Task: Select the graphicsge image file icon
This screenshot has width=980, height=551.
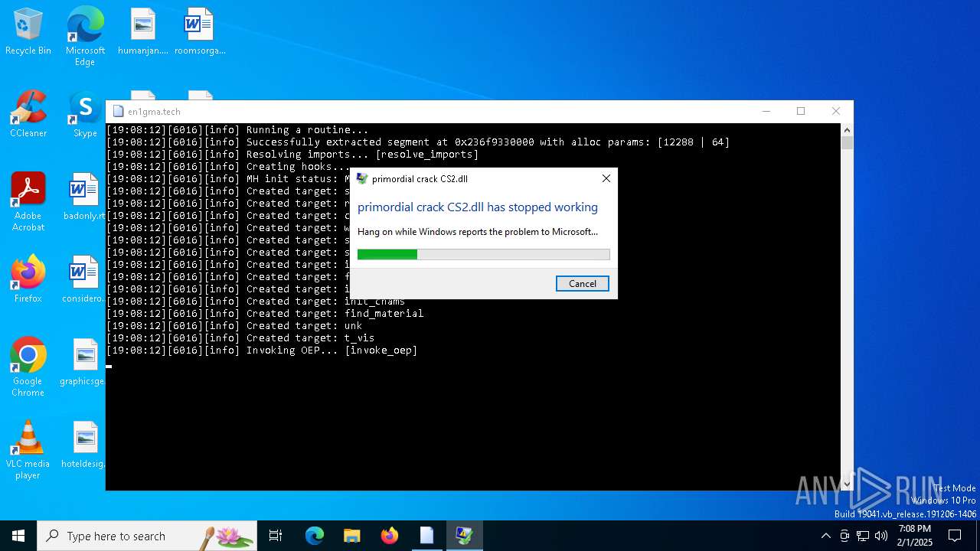Action: pyautogui.click(x=83, y=362)
